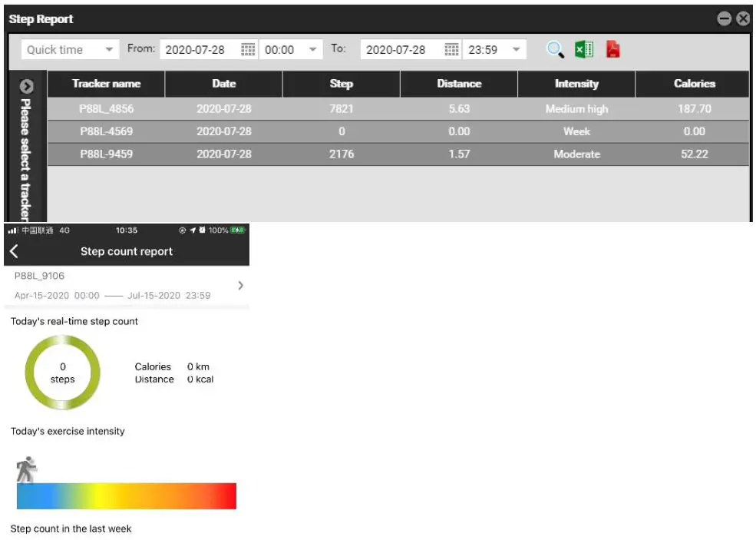The image size is (756, 540).
Task: Open the To date calendar picker
Action: 451,50
